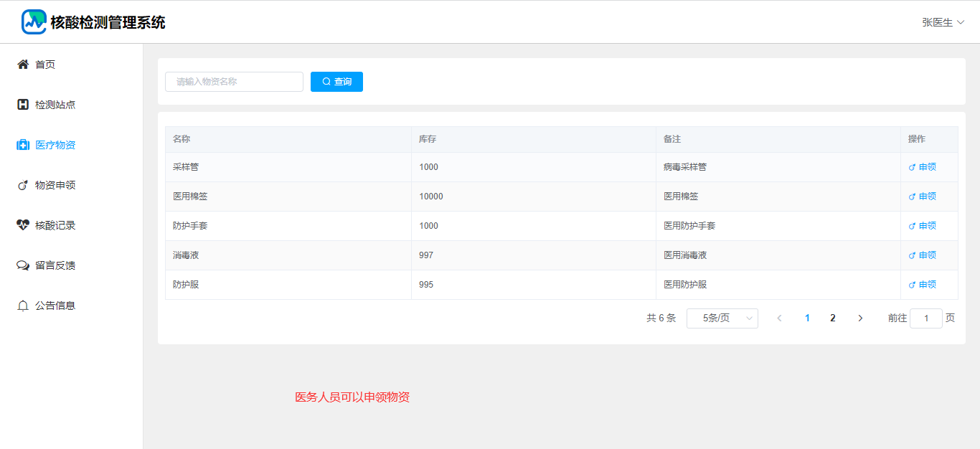Image resolution: width=980 pixels, height=449 pixels.
Task: Click the previous page left arrow
Action: (x=779, y=318)
